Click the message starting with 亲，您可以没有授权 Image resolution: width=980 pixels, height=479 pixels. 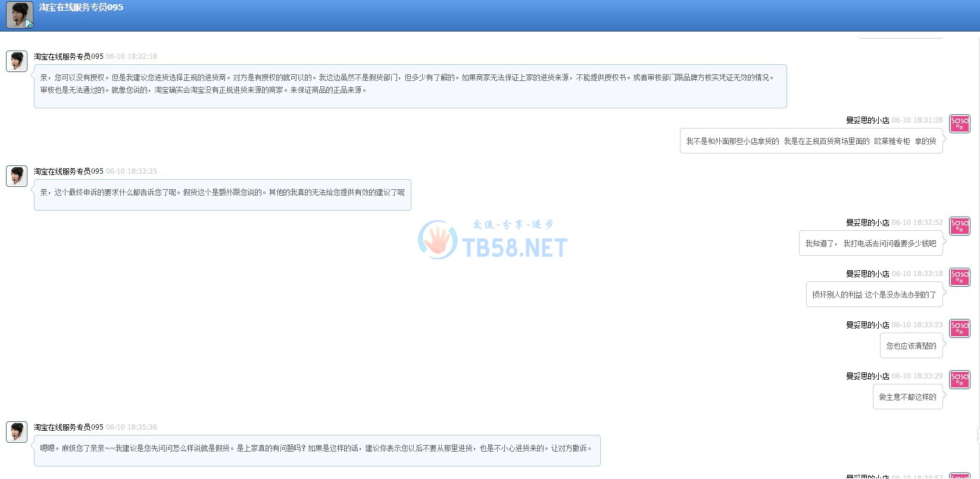coord(410,84)
